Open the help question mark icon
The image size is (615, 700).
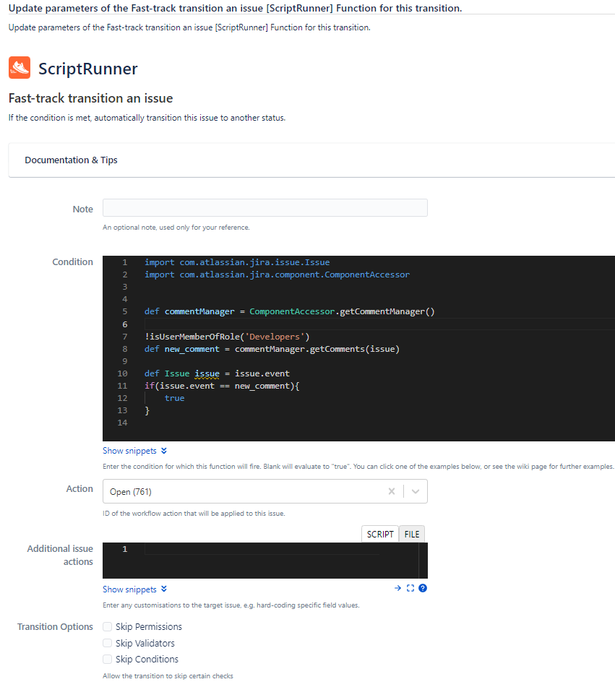pos(423,589)
